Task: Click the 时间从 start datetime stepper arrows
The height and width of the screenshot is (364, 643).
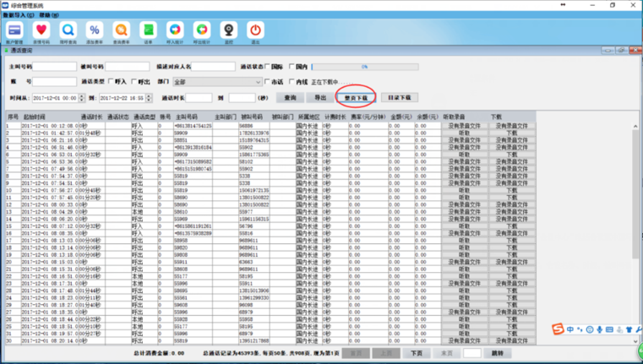Action: pyautogui.click(x=82, y=98)
